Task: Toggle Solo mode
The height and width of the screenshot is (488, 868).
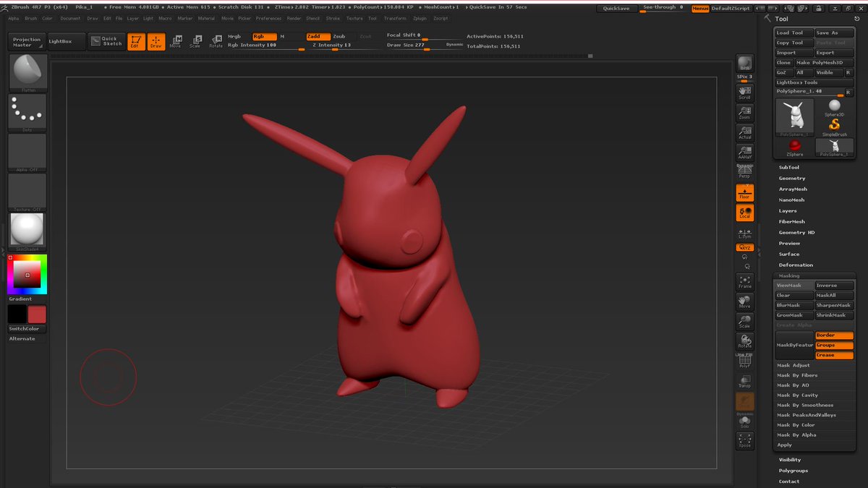Action: click(744, 421)
